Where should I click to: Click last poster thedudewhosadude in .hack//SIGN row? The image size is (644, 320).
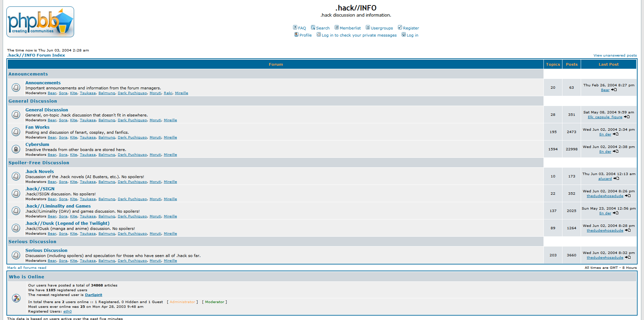click(x=605, y=196)
